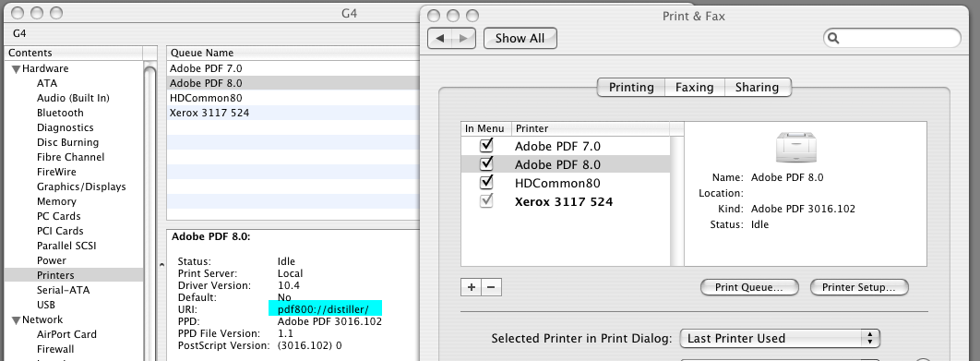Viewport: 980px width, 361px height.
Task: Select AirPort Card under Network
Action: click(x=66, y=334)
